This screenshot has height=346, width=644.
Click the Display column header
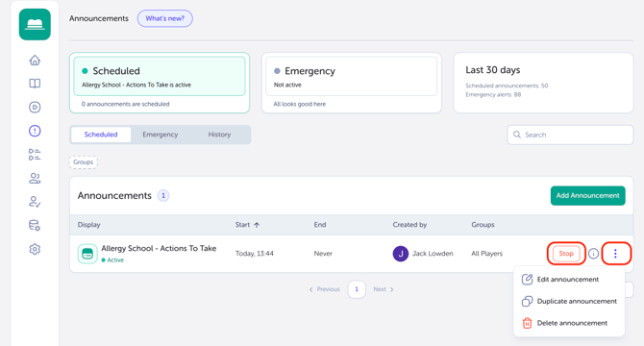88,225
